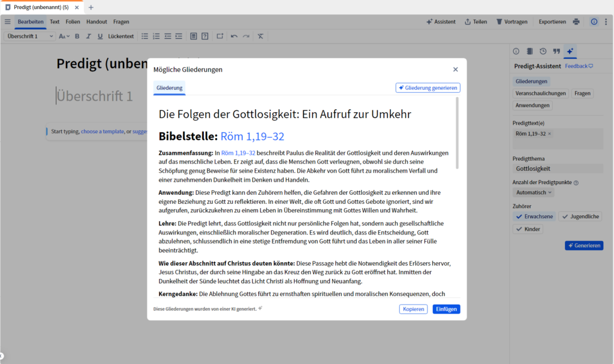614x364 pixels.
Task: Open the Text menu
Action: tap(55, 22)
